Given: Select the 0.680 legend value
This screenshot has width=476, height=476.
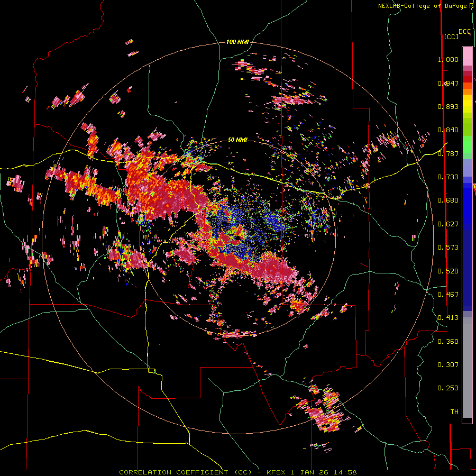Looking at the screenshot, I should point(448,200).
